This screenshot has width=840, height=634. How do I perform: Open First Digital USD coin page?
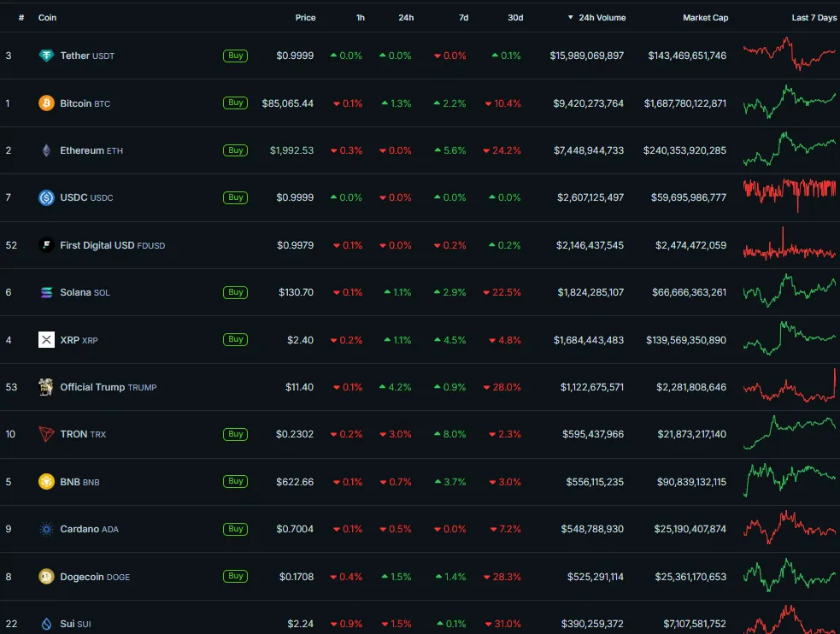(x=113, y=244)
